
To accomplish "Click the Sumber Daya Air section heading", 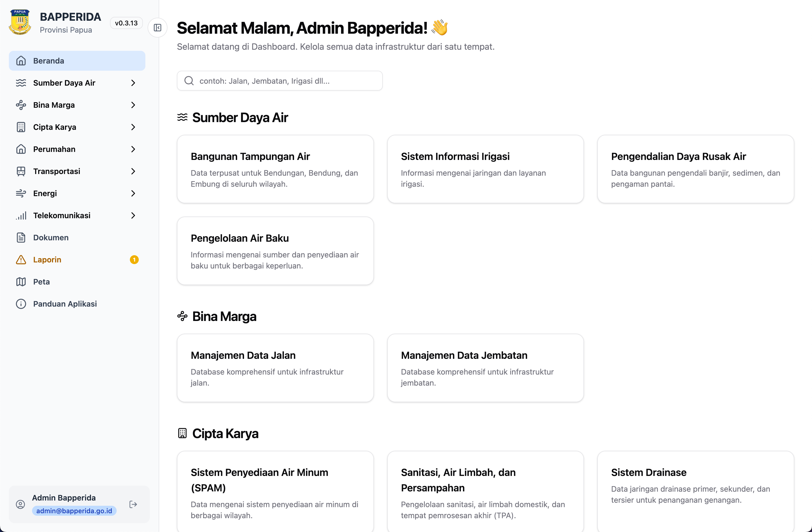I will pos(240,117).
